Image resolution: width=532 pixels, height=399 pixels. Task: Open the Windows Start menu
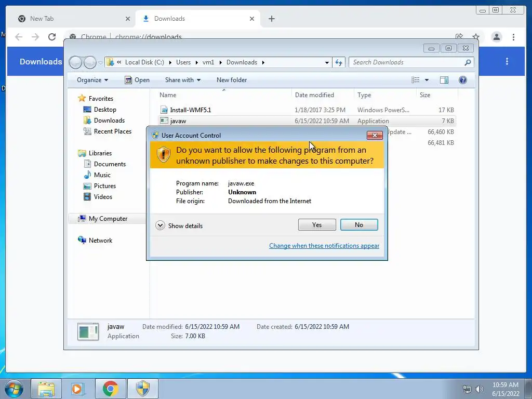14,389
